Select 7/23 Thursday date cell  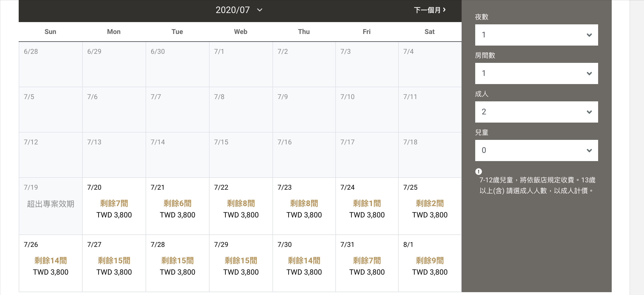[x=304, y=206]
